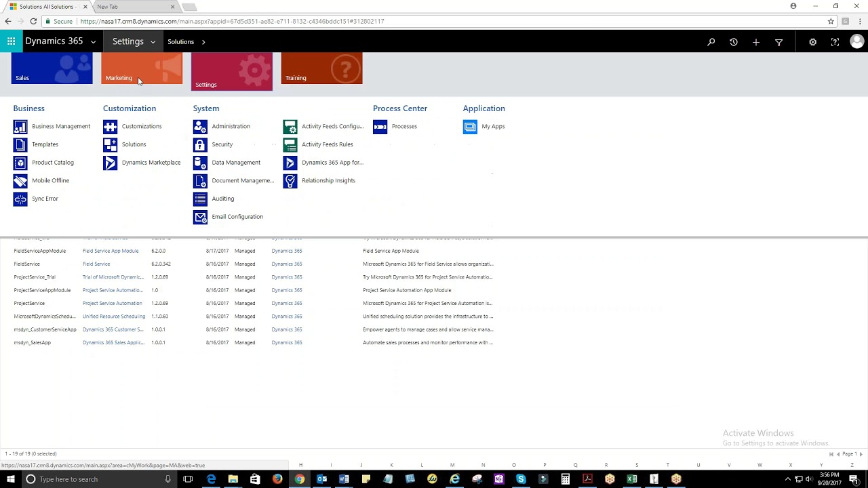This screenshot has height=488, width=868.
Task: Click the Windows taskbar search box
Action: 98,479
